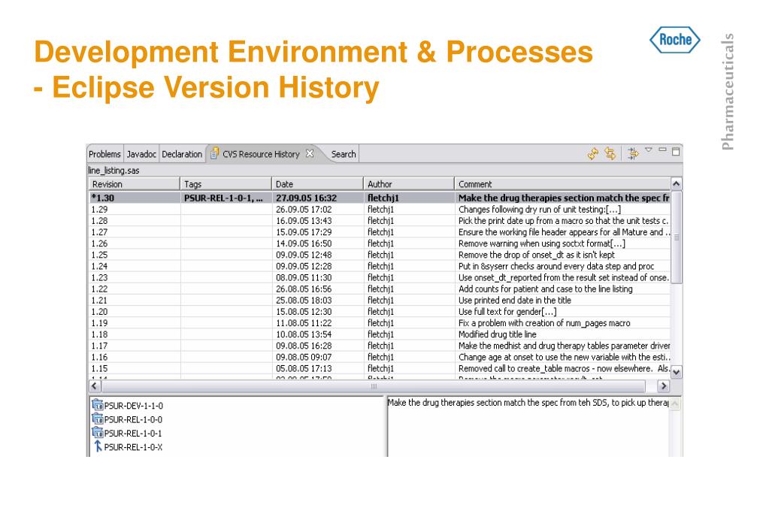Click the tag icon beside PSUR-DEV-1-1-0
This screenshot has height=532, width=769.
click(97, 405)
